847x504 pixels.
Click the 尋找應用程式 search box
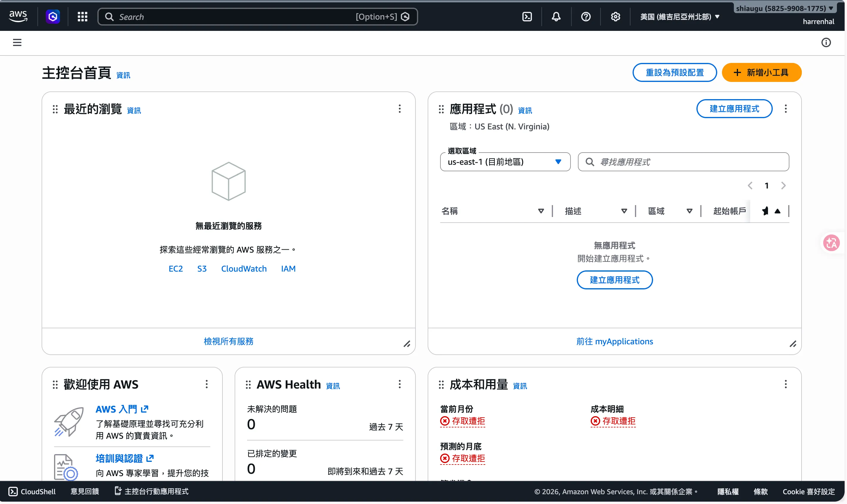[683, 162]
